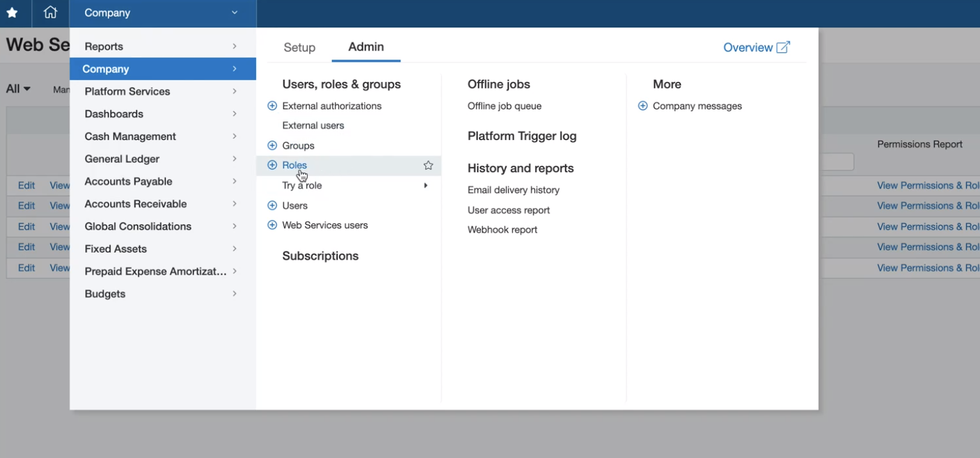Open the All filter dropdown
Viewport: 980px width, 458px height.
pyautogui.click(x=19, y=89)
